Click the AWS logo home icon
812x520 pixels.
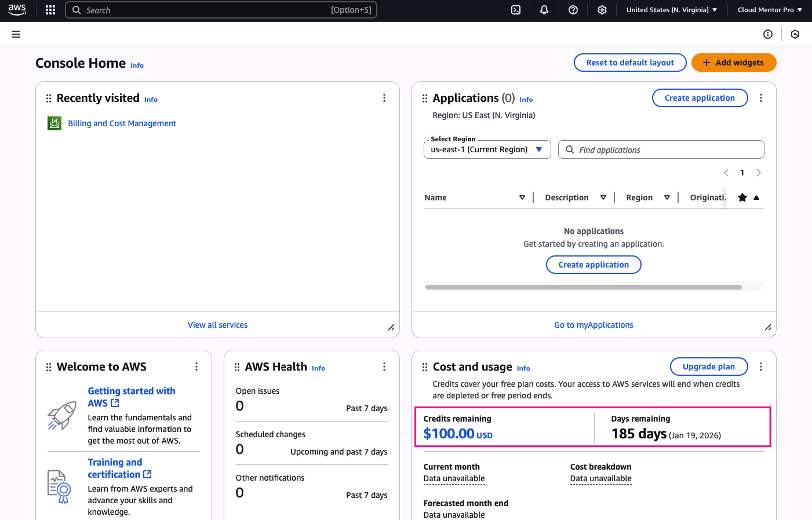tap(17, 10)
